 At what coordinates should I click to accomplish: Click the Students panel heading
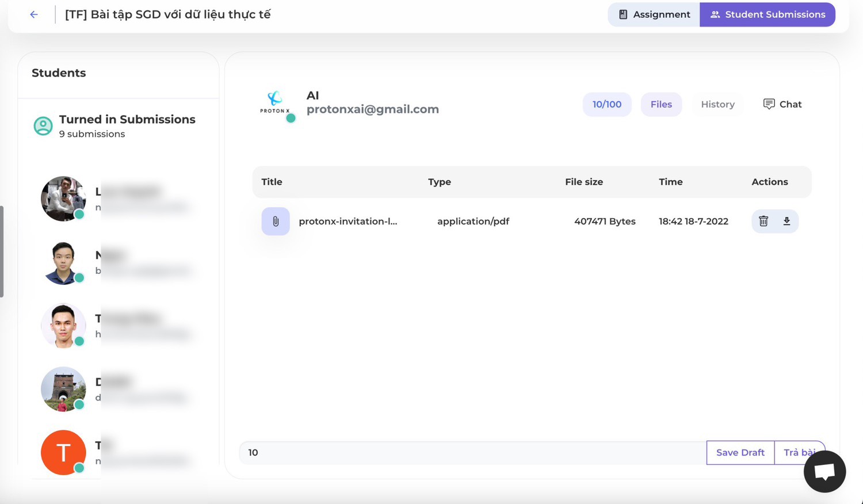[59, 73]
